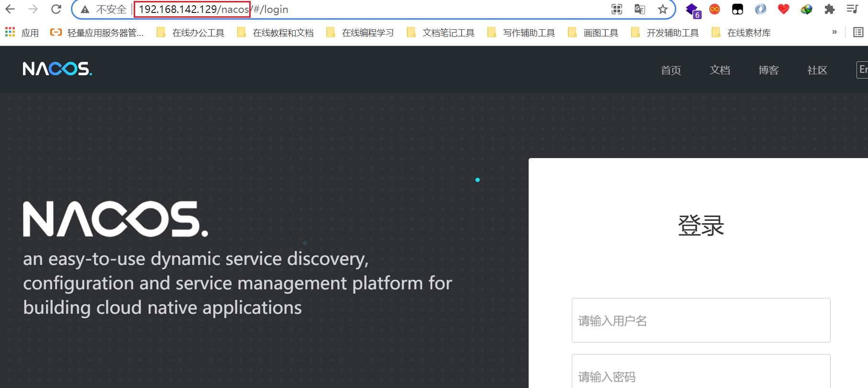Open 在线编程学习 bookmark folder
This screenshot has height=388, width=868.
360,32
